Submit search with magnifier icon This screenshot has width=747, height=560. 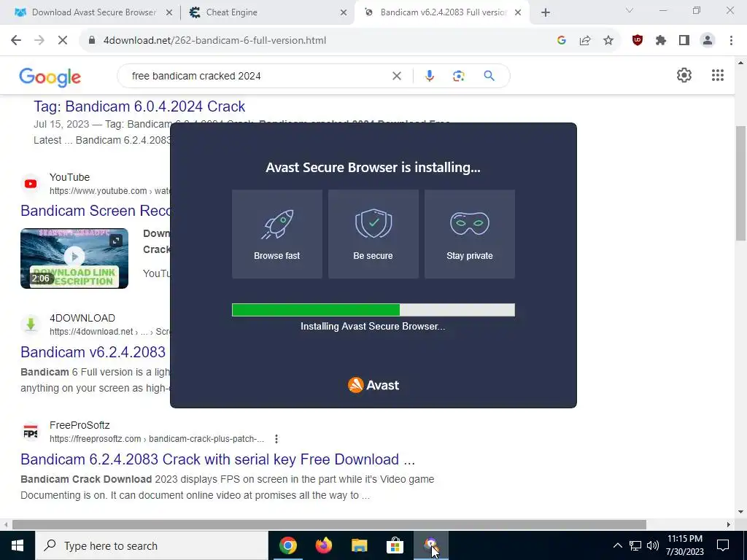click(x=489, y=76)
